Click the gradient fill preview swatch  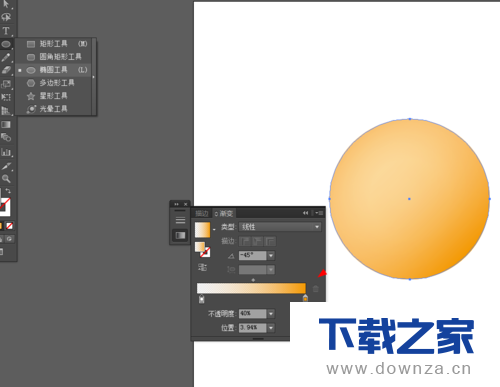point(202,230)
